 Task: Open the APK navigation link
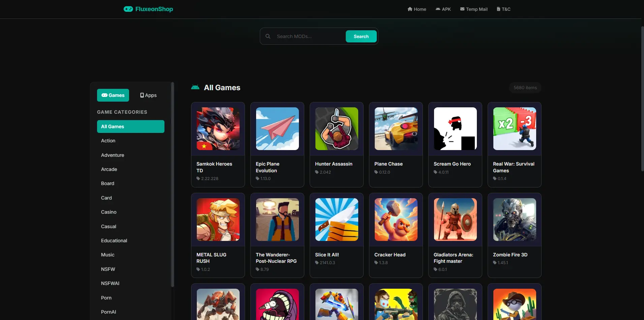[x=443, y=9]
